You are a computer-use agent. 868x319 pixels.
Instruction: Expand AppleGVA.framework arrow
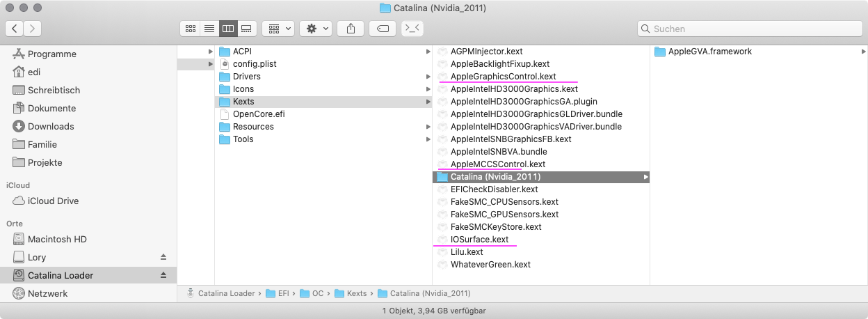point(863,52)
